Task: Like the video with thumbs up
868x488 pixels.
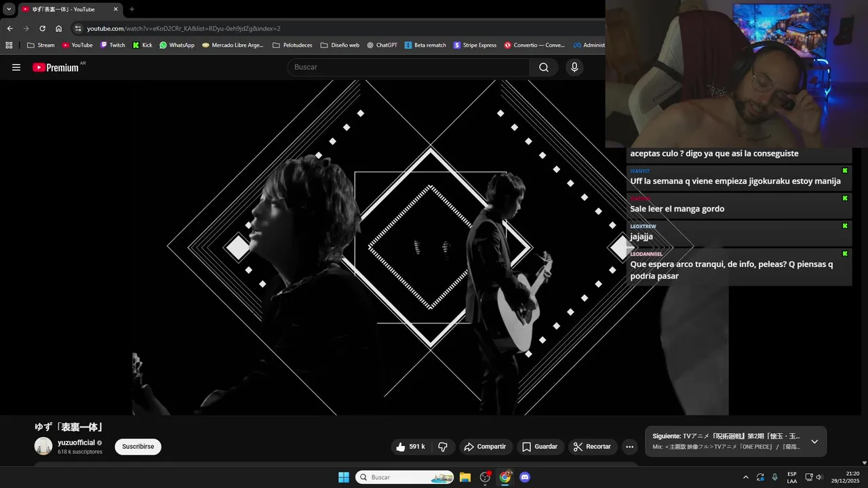Action: [x=410, y=447]
